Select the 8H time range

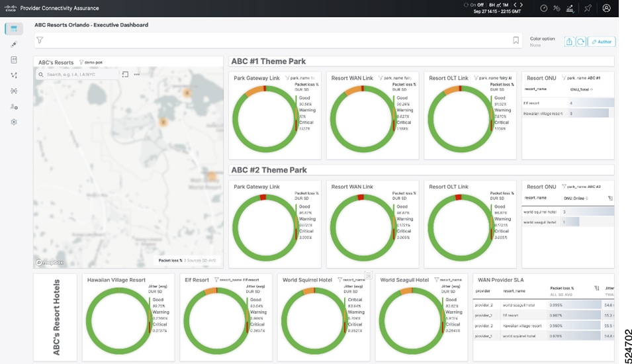point(492,5)
